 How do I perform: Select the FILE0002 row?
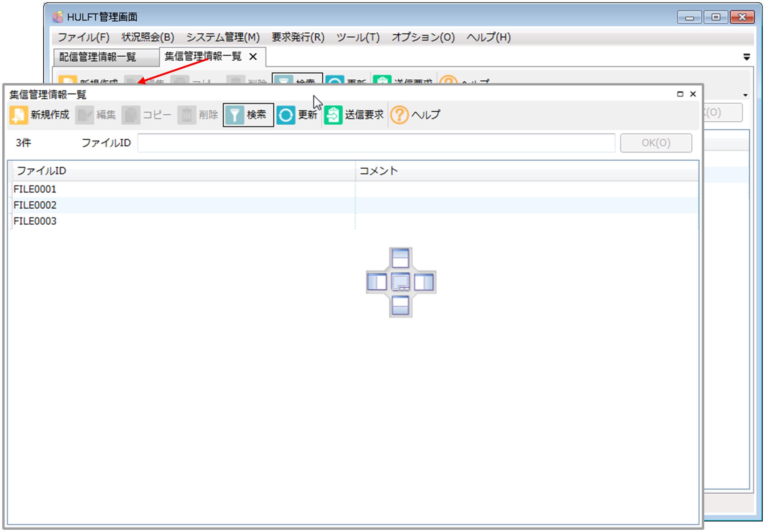click(35, 205)
